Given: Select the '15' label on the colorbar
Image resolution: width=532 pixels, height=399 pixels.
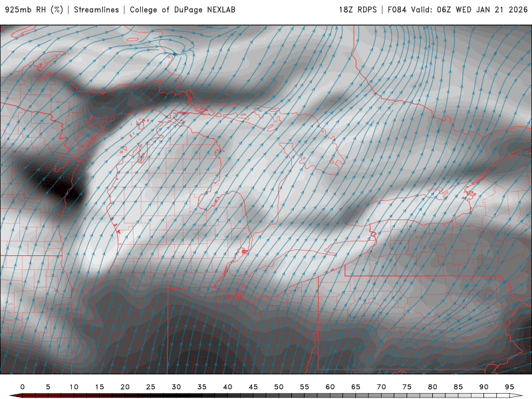Looking at the screenshot, I should pos(99,387).
